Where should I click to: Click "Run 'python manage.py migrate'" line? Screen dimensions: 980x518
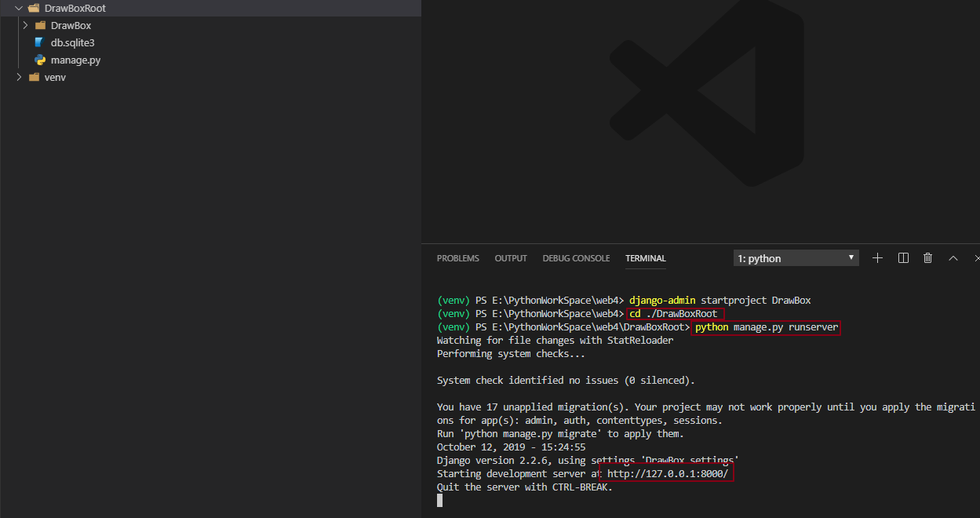560,434
